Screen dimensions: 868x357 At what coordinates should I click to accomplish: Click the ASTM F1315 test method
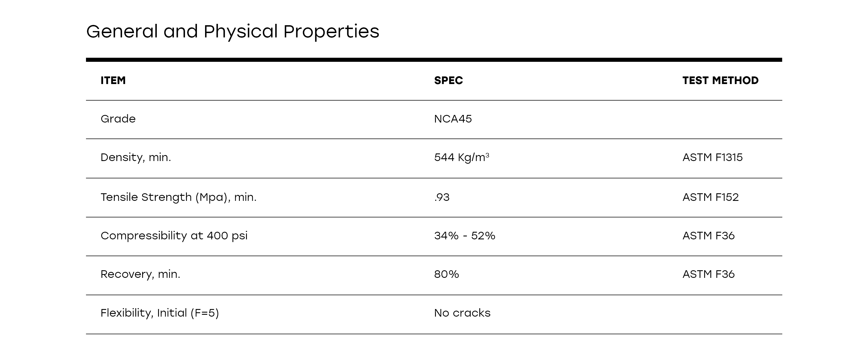[x=712, y=157]
